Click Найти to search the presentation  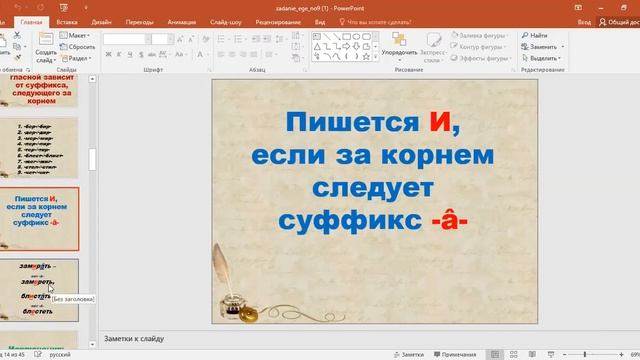coord(535,36)
